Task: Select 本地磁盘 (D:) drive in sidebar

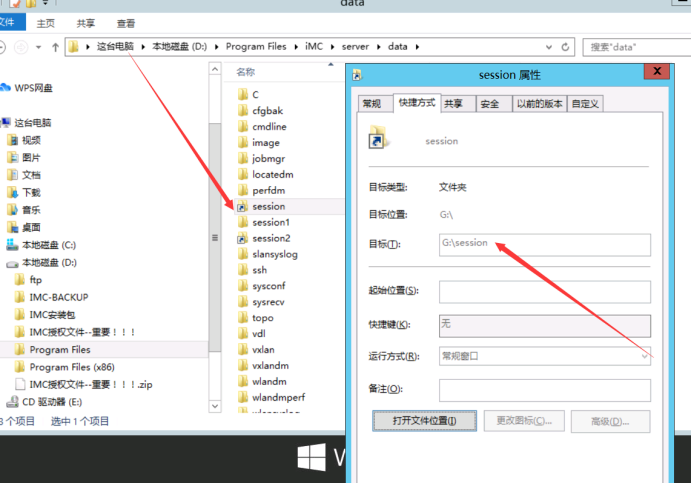Action: pos(49,263)
